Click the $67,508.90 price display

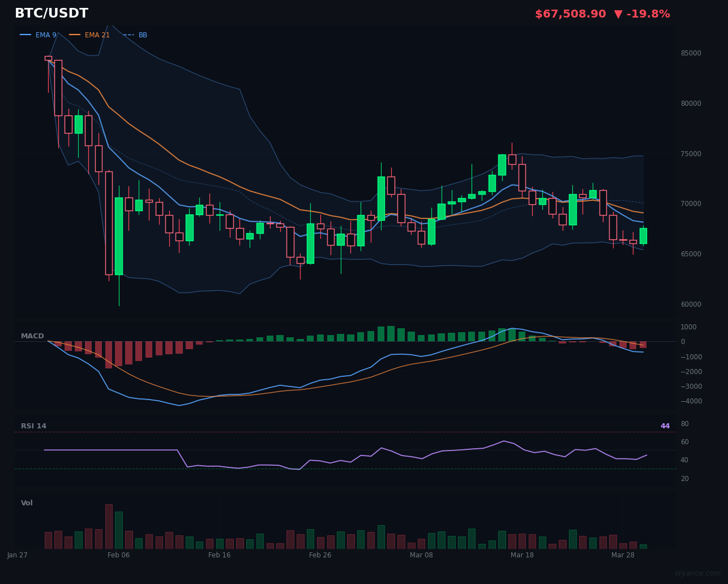[x=570, y=14]
